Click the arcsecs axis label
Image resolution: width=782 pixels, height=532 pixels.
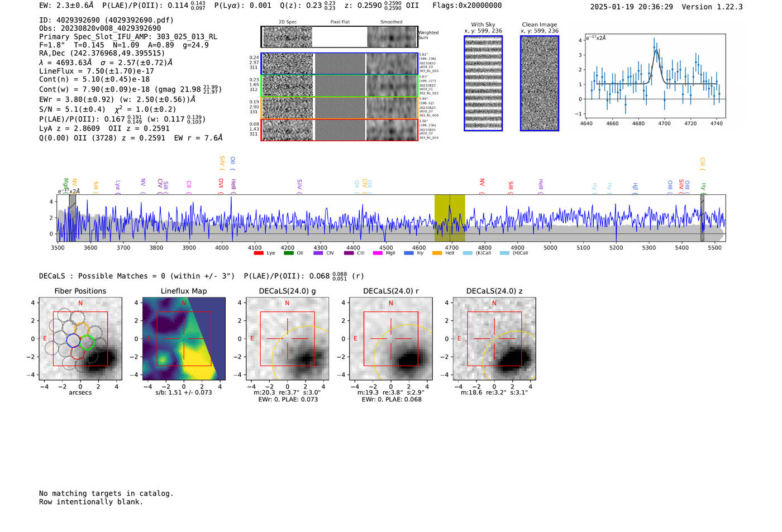80,392
